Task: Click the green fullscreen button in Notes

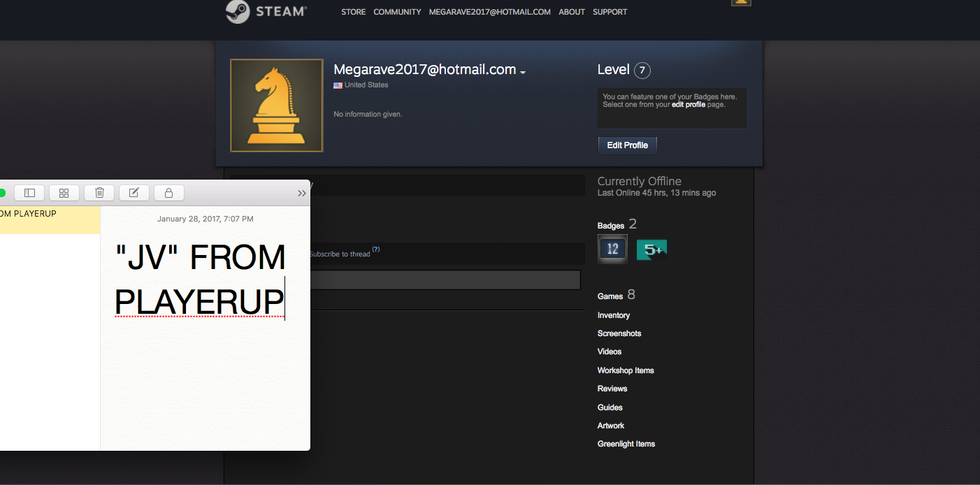Action: tap(2, 193)
